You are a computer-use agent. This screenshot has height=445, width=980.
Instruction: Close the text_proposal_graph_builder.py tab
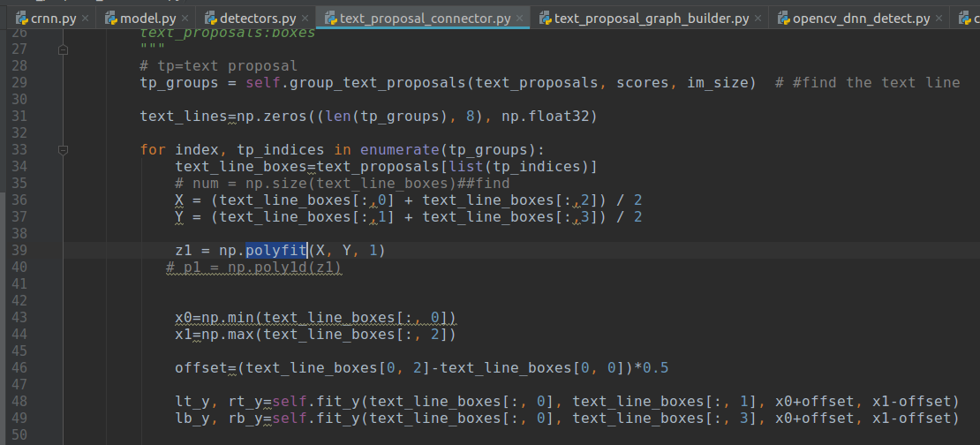pyautogui.click(x=758, y=19)
